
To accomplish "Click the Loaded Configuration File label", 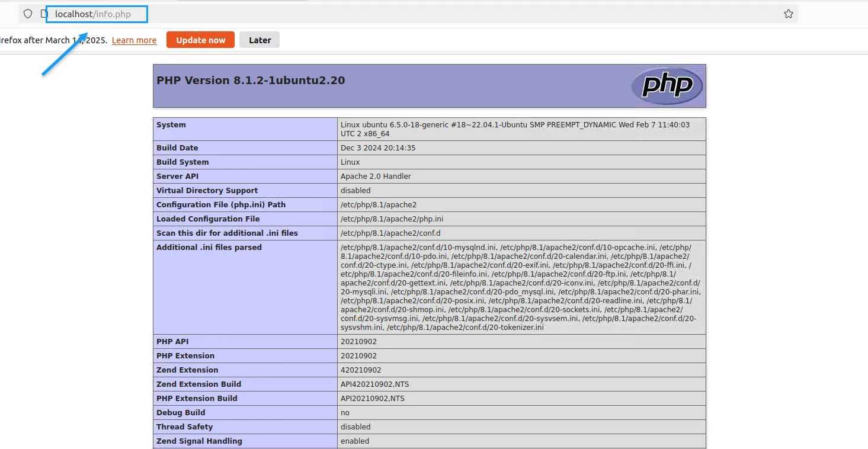I will pos(208,219).
